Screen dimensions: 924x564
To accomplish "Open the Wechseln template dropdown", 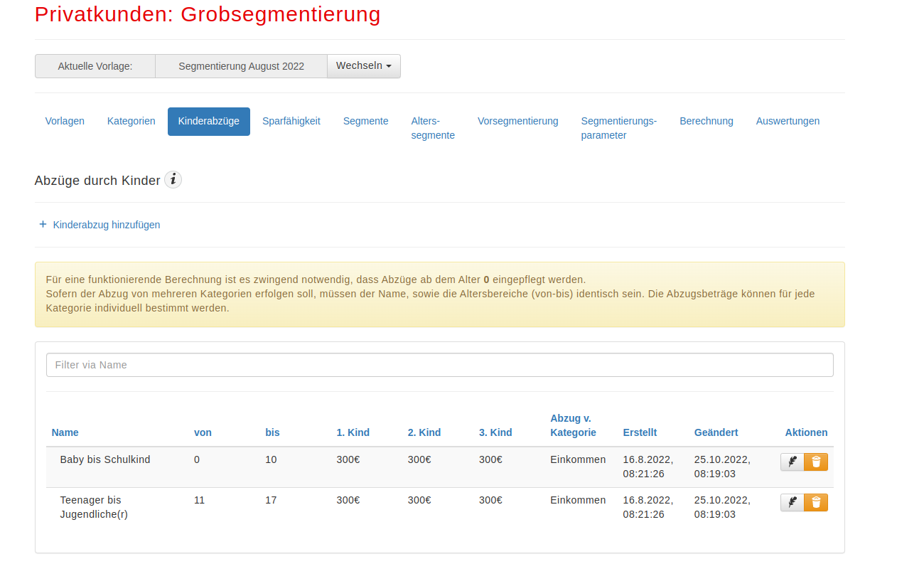I will click(363, 66).
